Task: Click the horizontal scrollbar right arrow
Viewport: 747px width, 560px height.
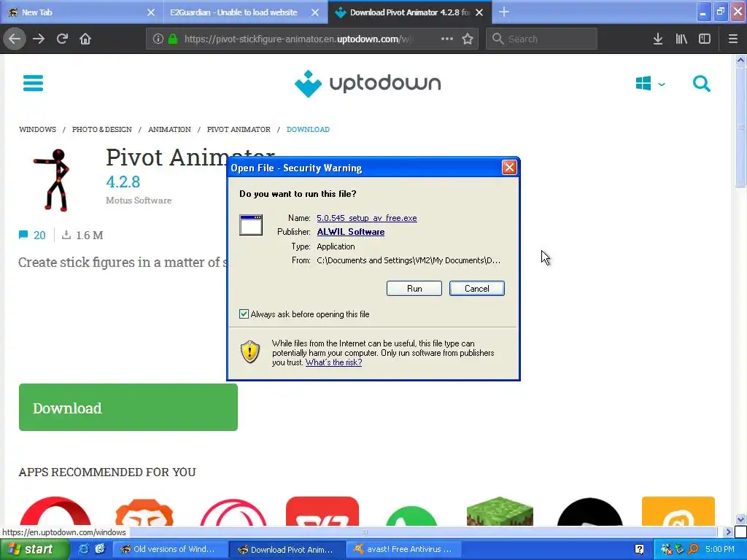Action: [x=727, y=532]
